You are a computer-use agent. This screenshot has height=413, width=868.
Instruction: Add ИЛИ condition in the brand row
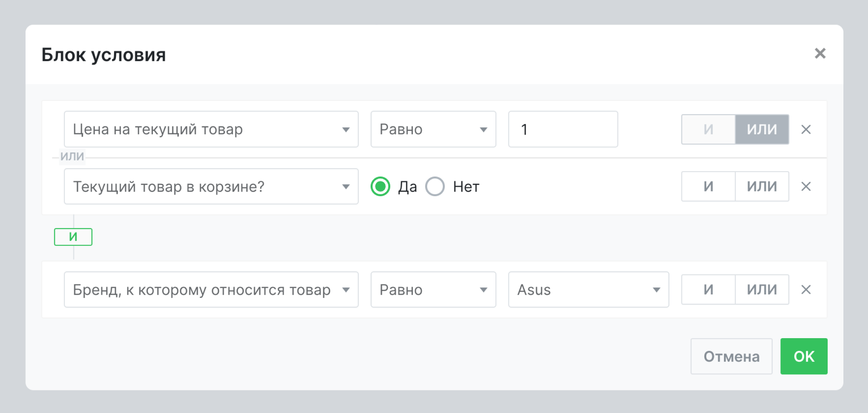762,289
